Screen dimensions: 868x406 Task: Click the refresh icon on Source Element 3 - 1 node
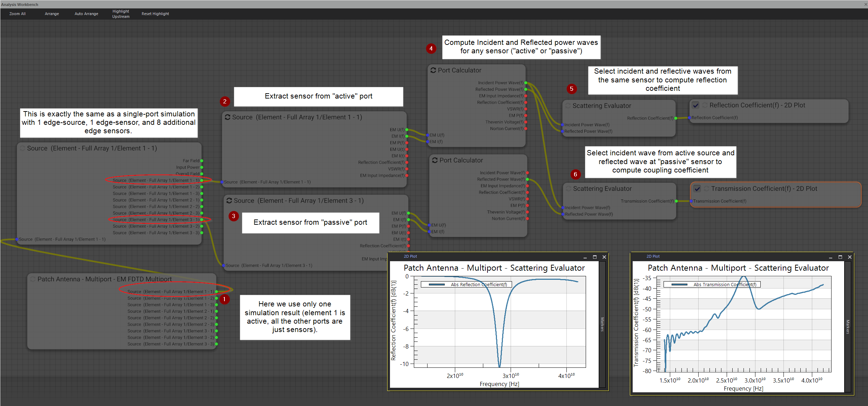[229, 201]
